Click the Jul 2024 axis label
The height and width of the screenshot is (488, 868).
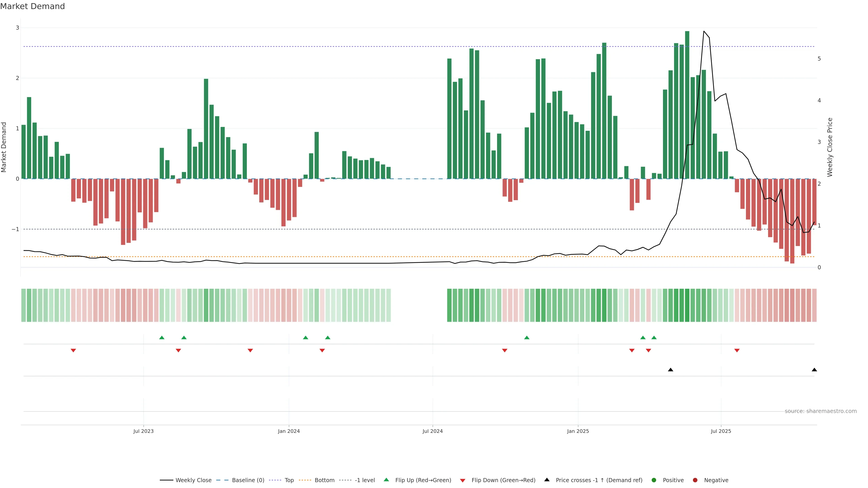[433, 431]
